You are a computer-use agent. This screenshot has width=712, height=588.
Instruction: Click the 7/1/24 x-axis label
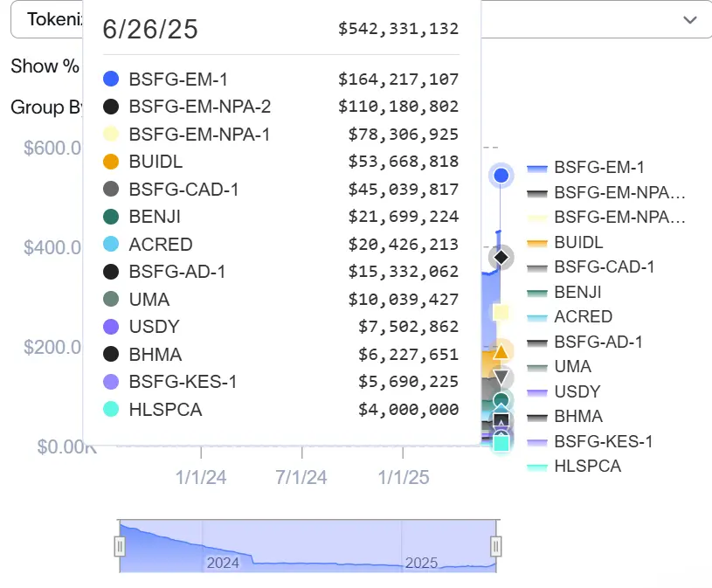[x=301, y=477]
